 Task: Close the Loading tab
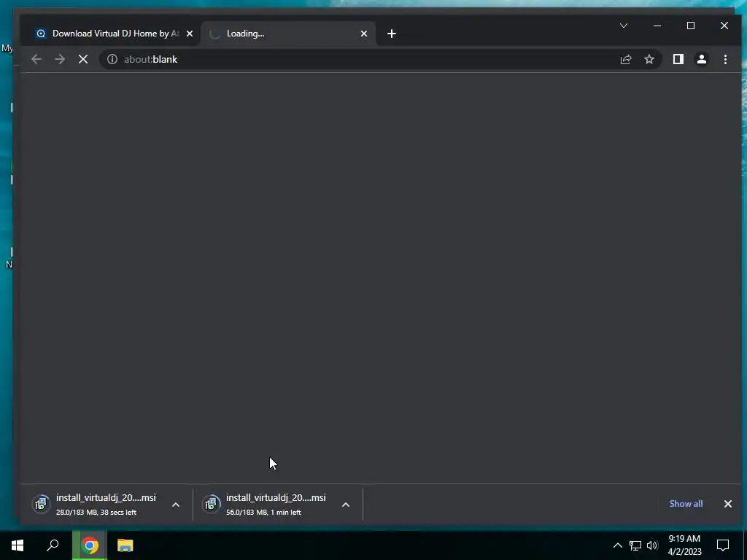364,34
